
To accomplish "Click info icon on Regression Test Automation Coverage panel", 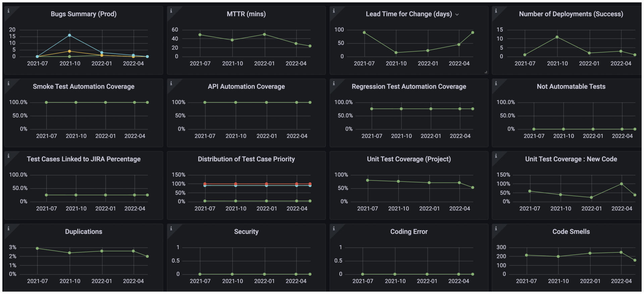I will [334, 83].
